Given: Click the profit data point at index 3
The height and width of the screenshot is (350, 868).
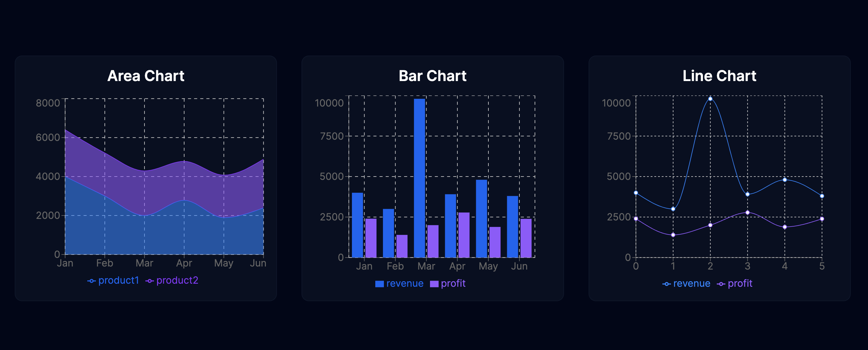Looking at the screenshot, I should 748,212.
